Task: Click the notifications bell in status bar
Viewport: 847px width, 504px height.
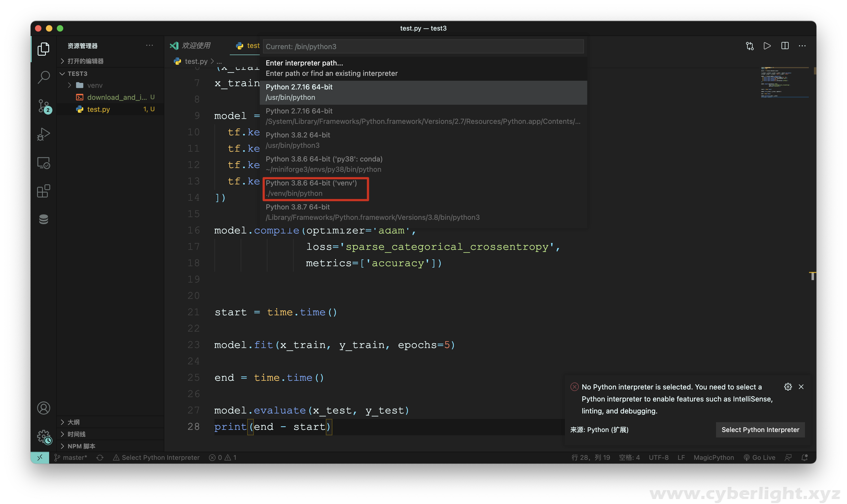Action: pyautogui.click(x=804, y=457)
